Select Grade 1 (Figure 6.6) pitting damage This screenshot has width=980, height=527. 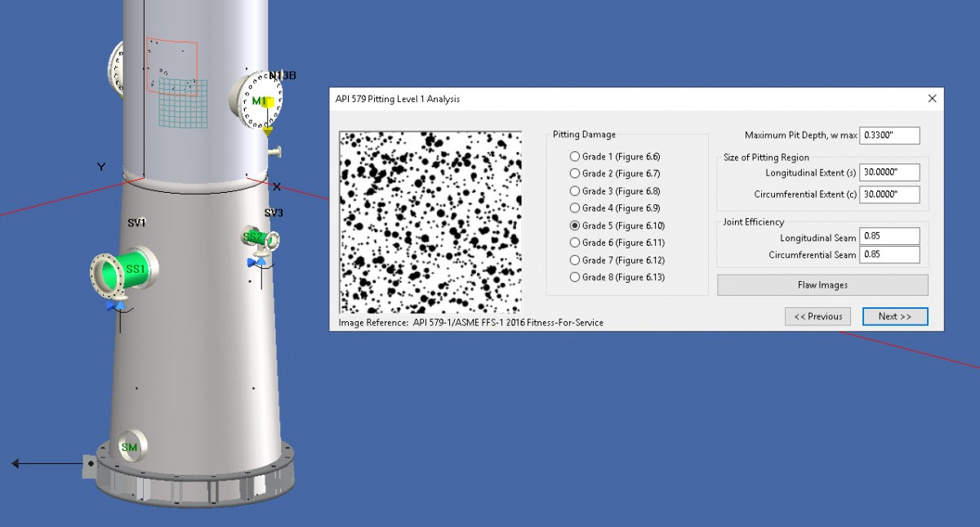(576, 156)
